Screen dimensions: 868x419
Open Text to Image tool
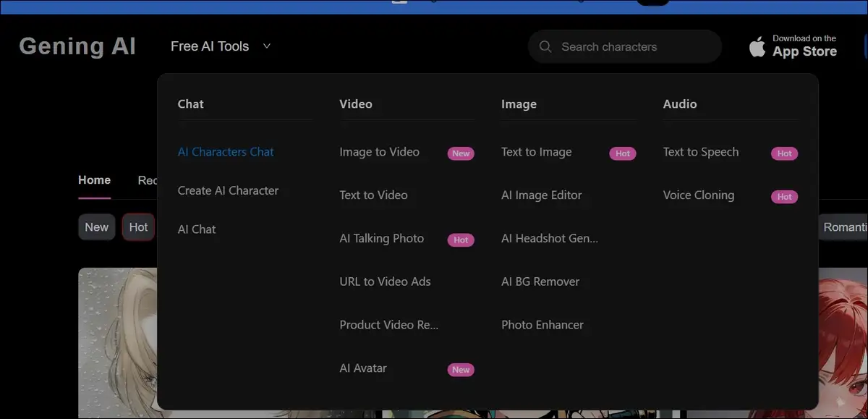pyautogui.click(x=536, y=152)
